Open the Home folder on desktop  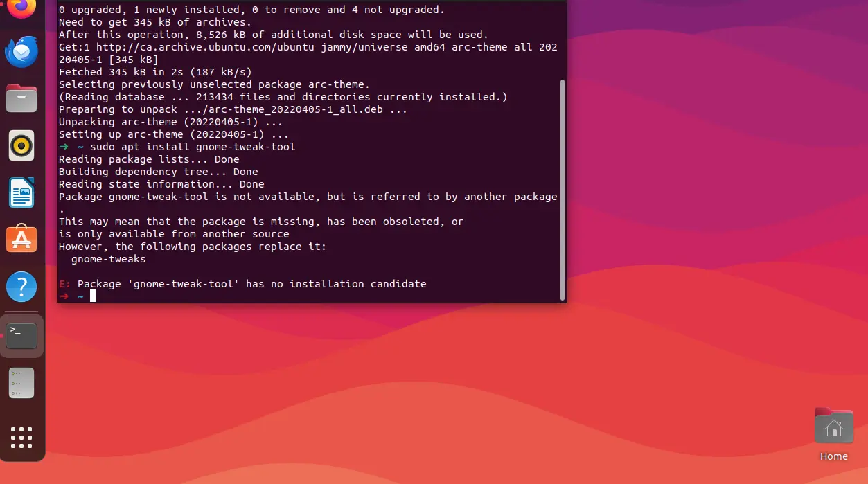(834, 435)
